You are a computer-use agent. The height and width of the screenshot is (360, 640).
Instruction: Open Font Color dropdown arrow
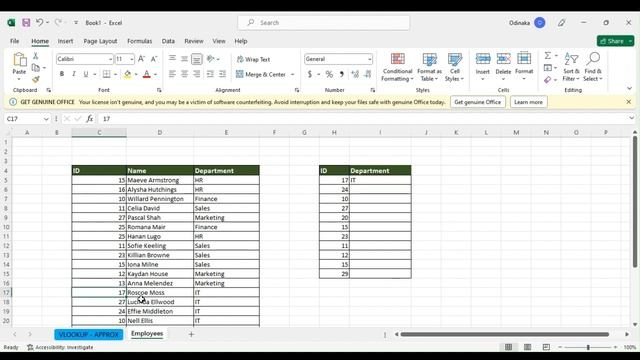pyautogui.click(x=155, y=75)
